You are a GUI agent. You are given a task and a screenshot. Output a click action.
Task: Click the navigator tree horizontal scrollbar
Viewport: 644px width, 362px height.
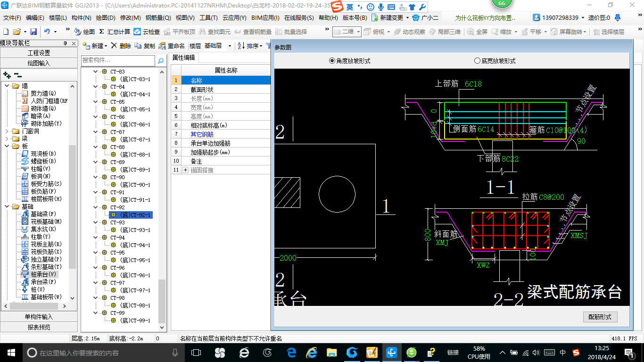coord(34,306)
